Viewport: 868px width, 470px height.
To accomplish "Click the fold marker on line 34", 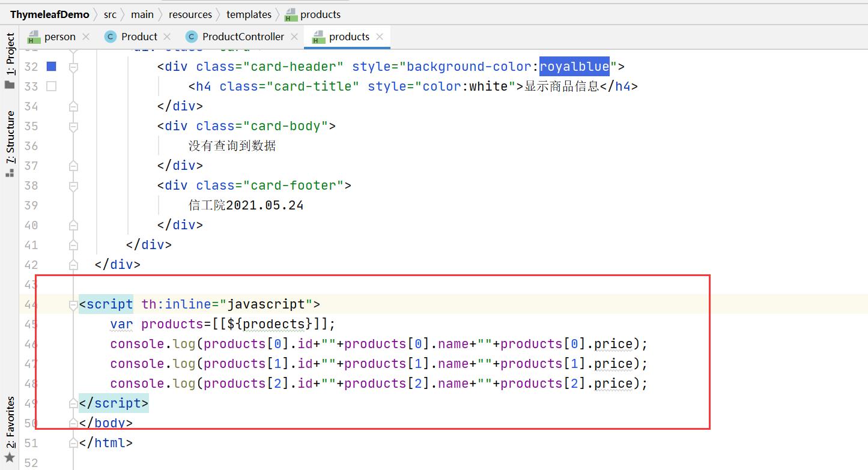I will (73, 107).
